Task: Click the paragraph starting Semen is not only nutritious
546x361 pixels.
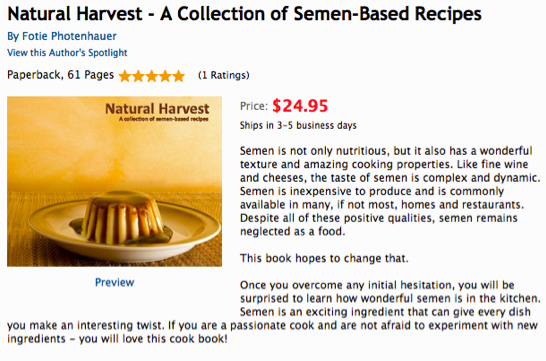Action: pos(390,191)
